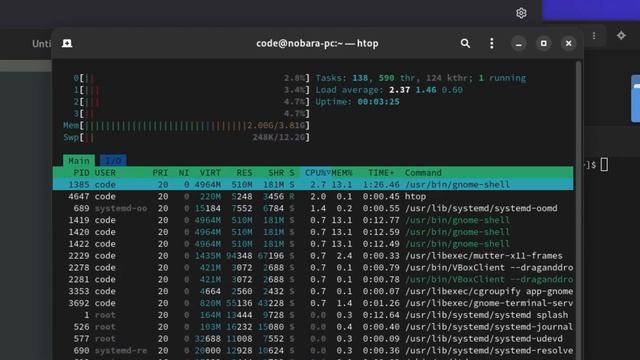Select the systemd-journal process row
This screenshot has height=360, width=640.
coord(313,327)
